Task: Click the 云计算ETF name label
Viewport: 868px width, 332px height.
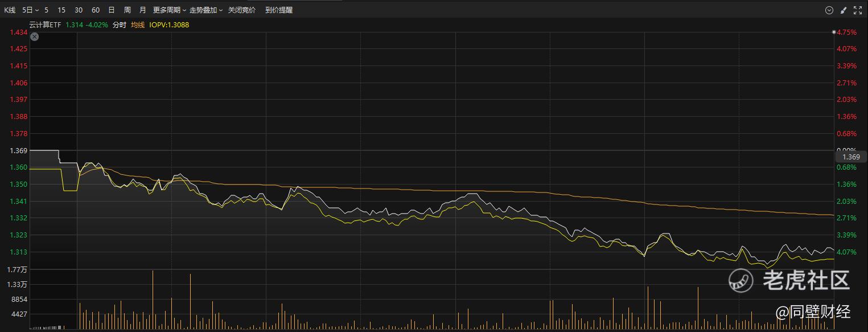Action: point(45,25)
